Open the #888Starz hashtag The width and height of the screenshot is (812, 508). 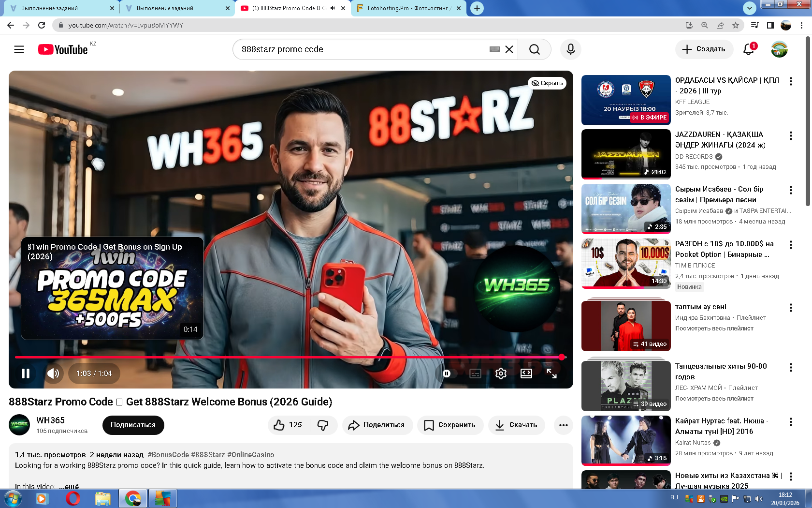click(x=208, y=455)
